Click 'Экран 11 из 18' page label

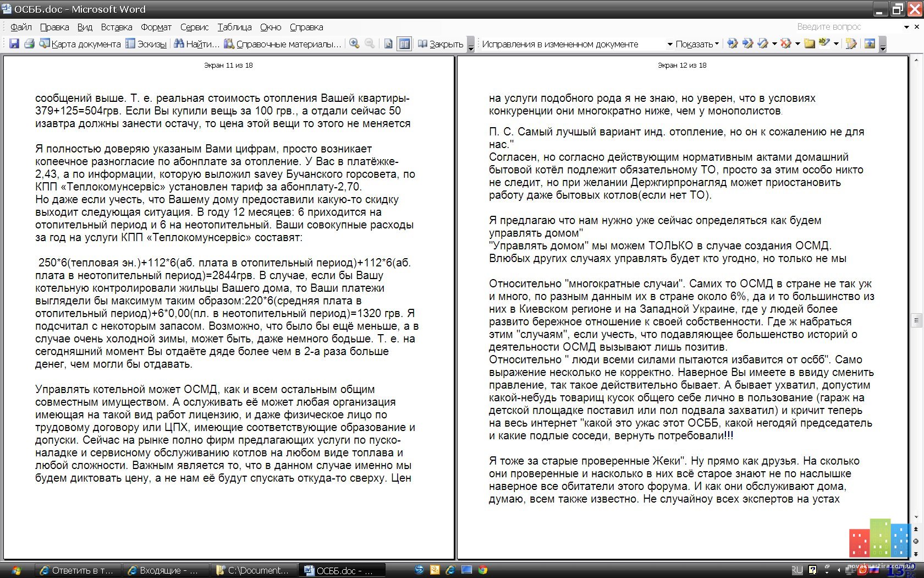[x=228, y=65]
